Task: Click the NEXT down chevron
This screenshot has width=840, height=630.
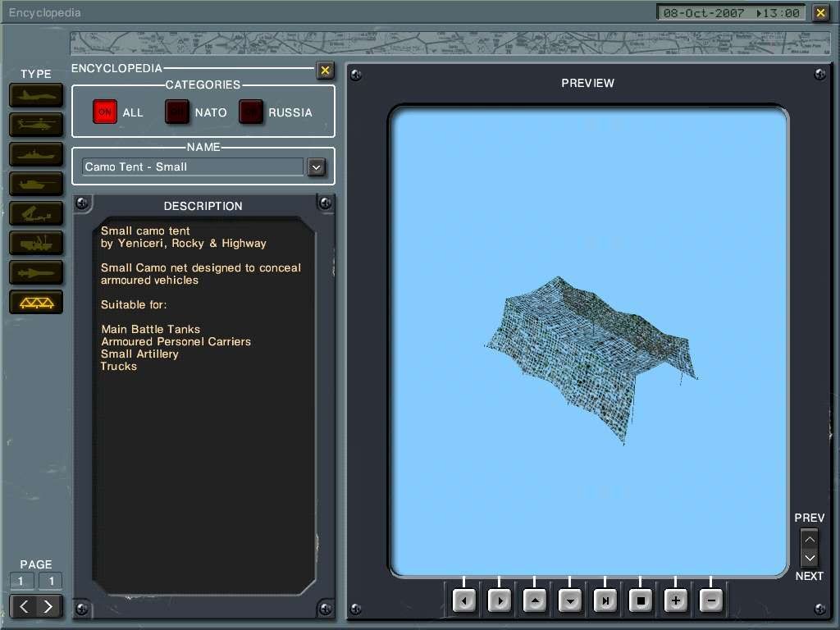Action: [x=809, y=559]
